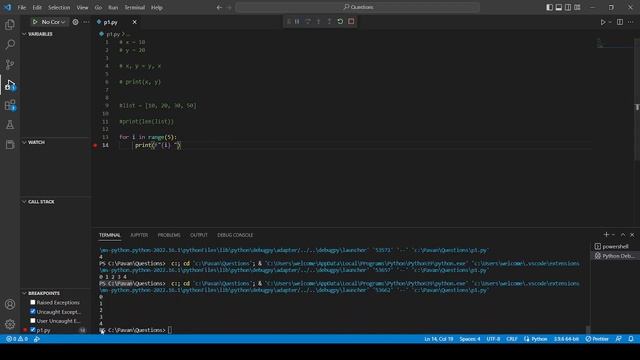Open the Extensions view
The image size is (640, 360).
coord(10,105)
